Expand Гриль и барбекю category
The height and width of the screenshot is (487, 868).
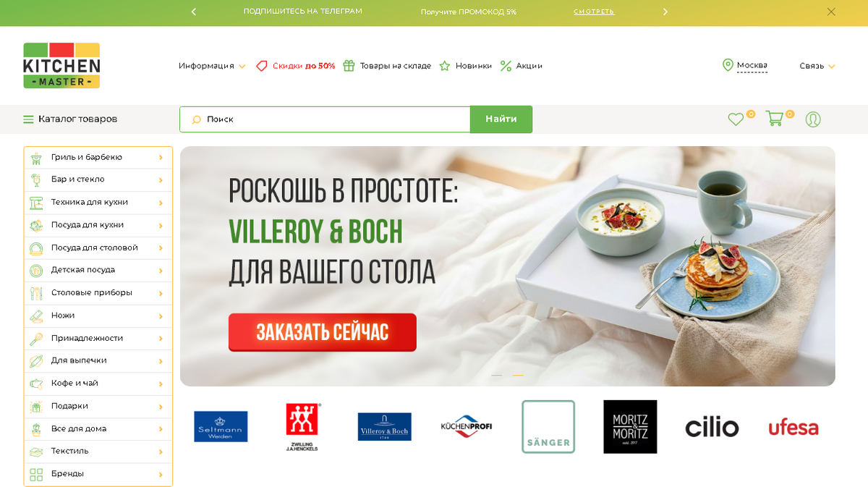(x=98, y=157)
